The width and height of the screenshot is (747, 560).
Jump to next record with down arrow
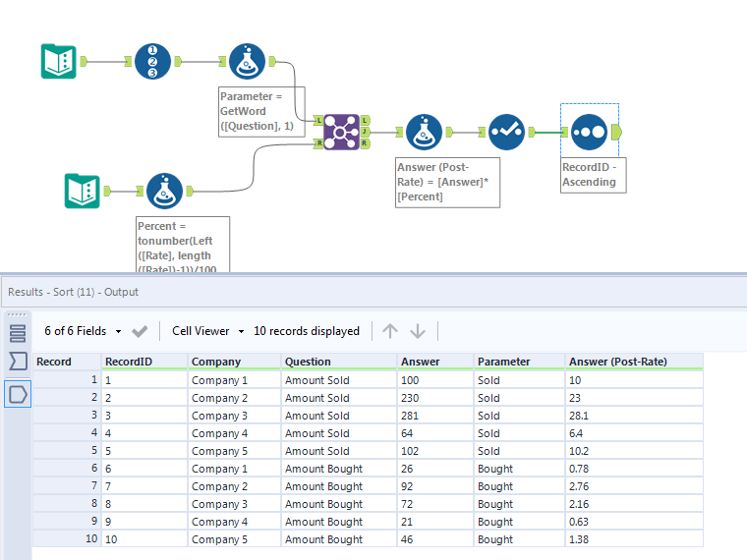tap(418, 331)
